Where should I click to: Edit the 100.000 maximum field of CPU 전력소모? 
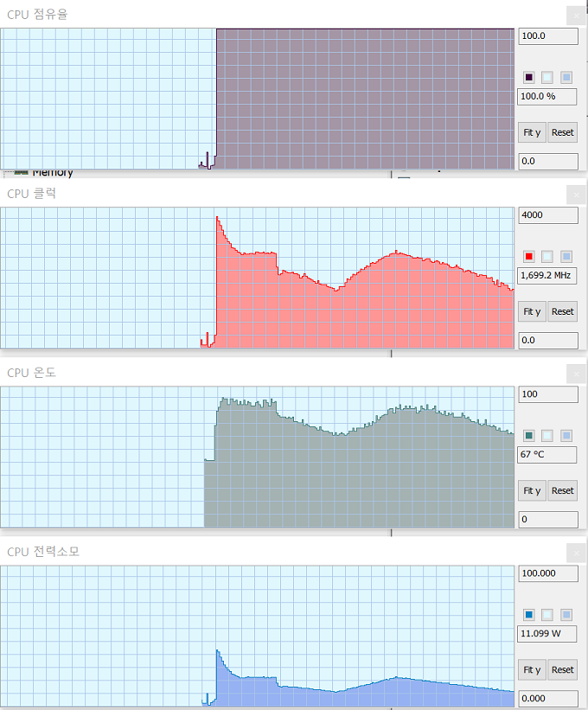click(x=548, y=573)
